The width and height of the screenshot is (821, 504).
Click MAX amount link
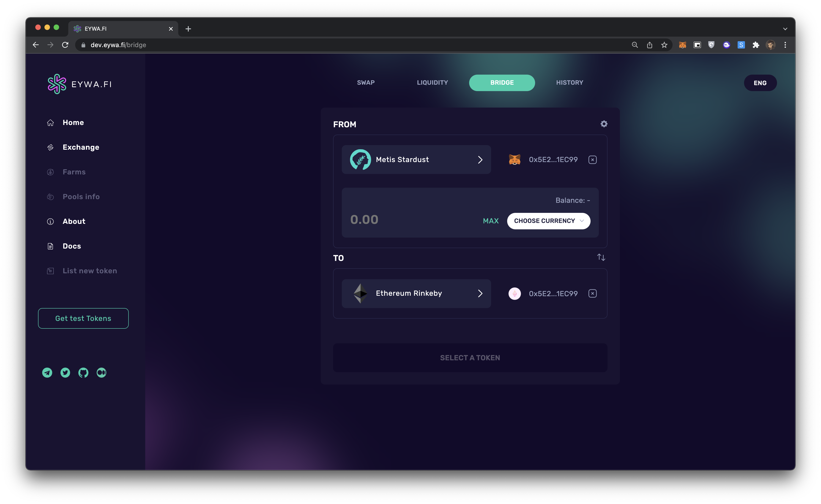[x=491, y=221]
